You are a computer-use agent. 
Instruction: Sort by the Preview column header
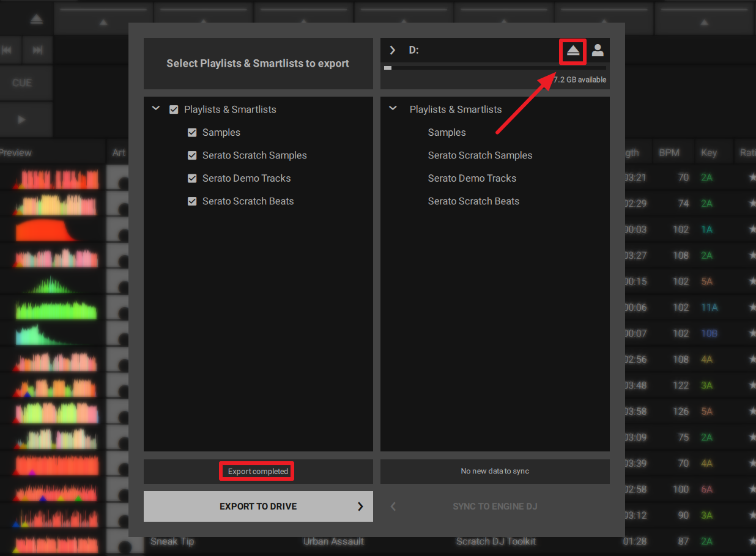click(x=16, y=153)
